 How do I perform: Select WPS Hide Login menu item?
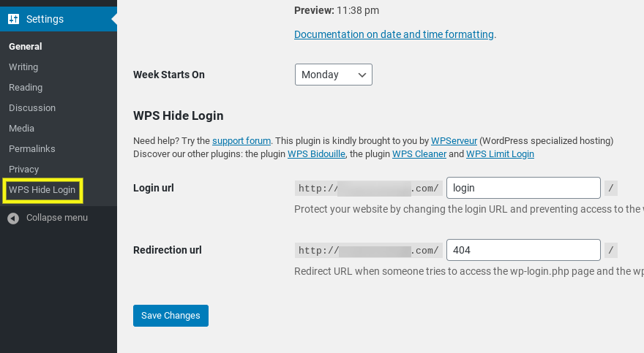42,190
